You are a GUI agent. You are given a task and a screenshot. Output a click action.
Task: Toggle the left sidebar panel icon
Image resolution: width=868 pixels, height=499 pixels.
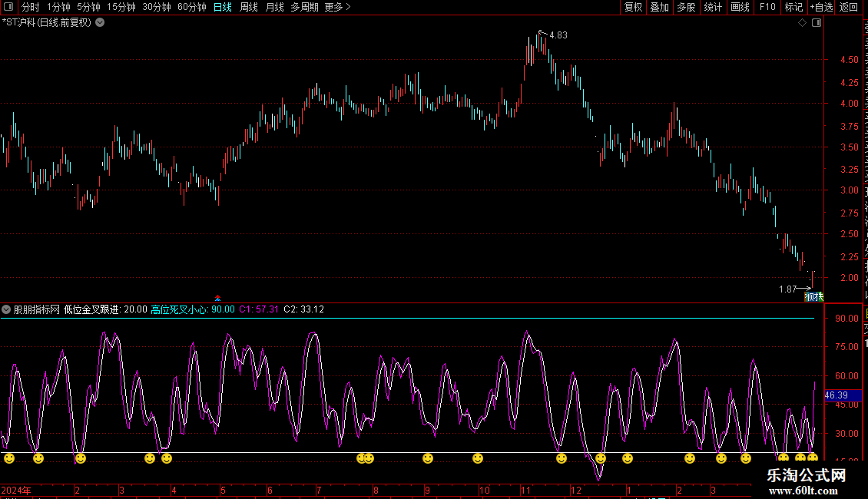[x=8, y=7]
